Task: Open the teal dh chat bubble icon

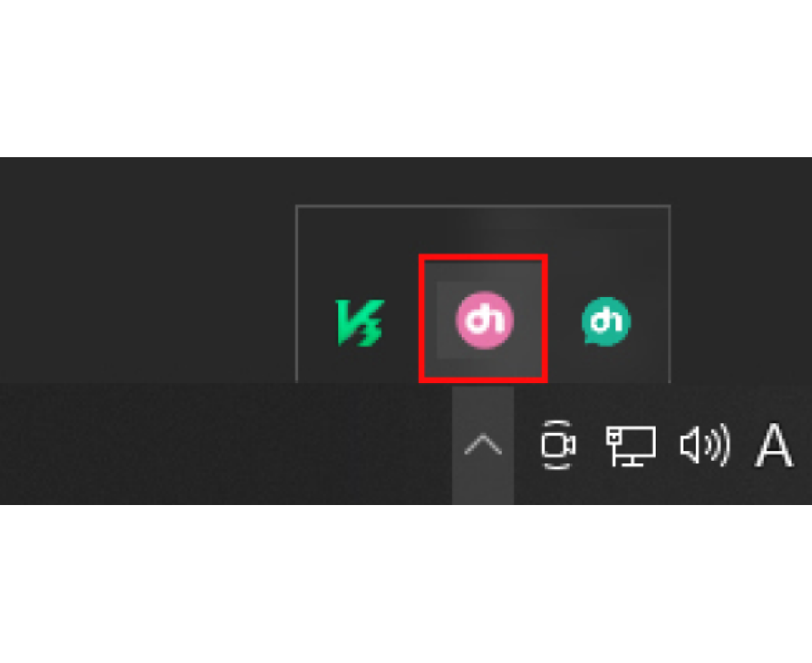Action: tap(606, 321)
